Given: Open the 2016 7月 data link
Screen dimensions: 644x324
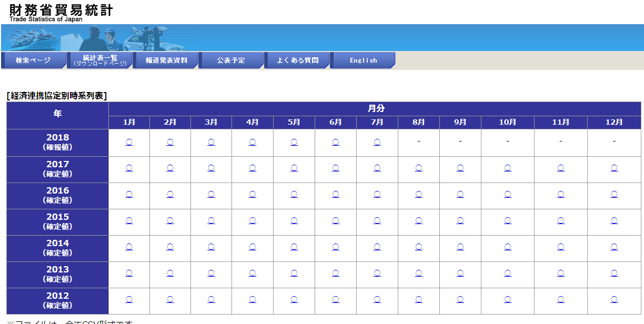Looking at the screenshot, I should point(377,195).
